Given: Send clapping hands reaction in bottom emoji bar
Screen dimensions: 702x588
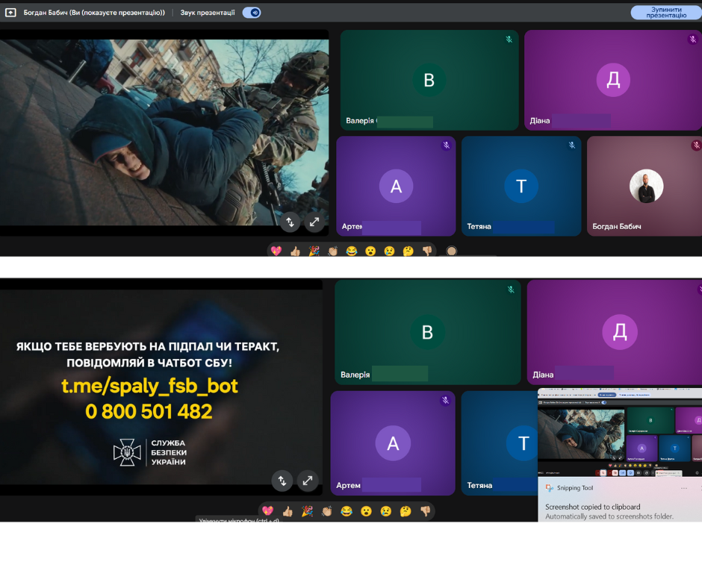Looking at the screenshot, I should tap(326, 511).
